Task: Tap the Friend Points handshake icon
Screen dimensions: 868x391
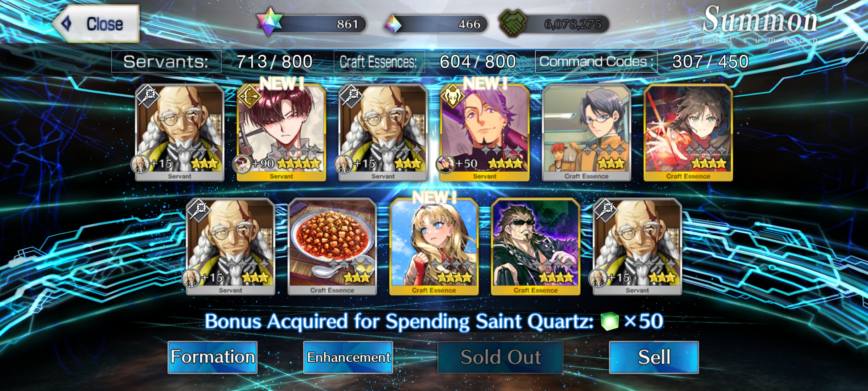Action: tap(513, 23)
